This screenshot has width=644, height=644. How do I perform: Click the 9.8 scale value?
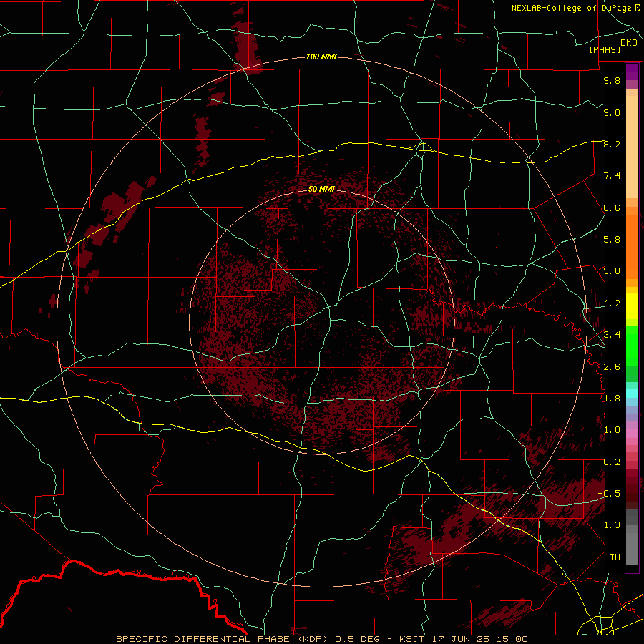pos(612,80)
